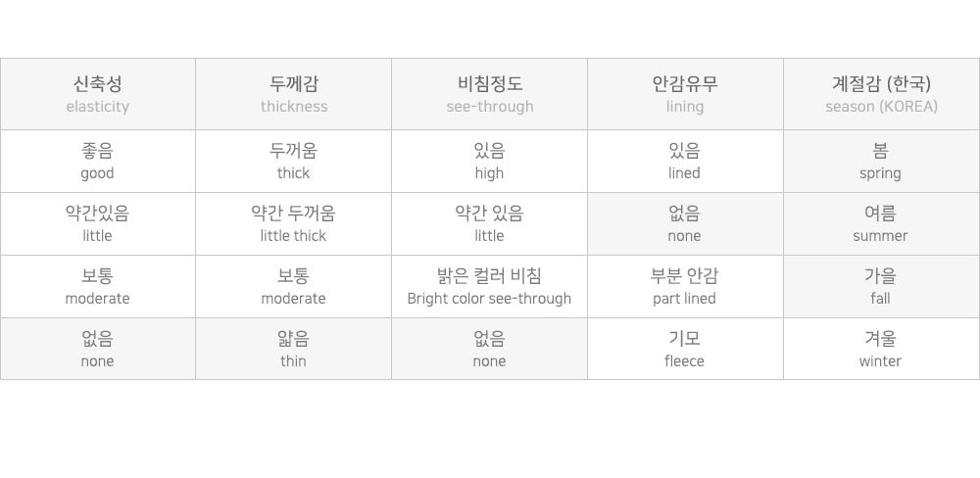Click the 'good' elasticity cell
This screenshot has height=478, width=980.
[x=97, y=162]
